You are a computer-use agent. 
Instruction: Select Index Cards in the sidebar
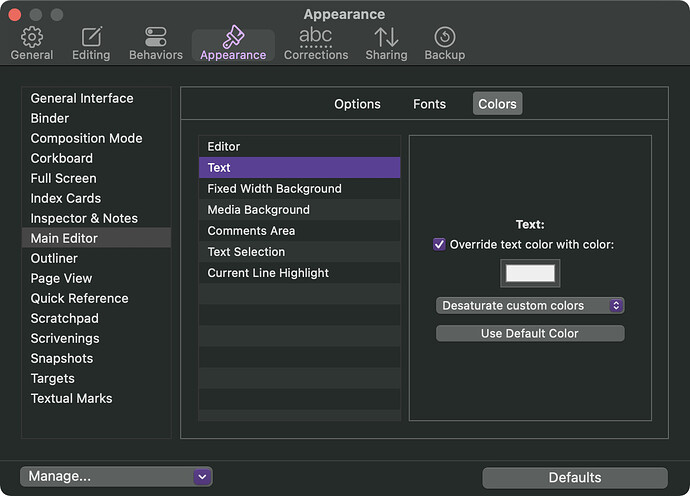(x=96, y=198)
